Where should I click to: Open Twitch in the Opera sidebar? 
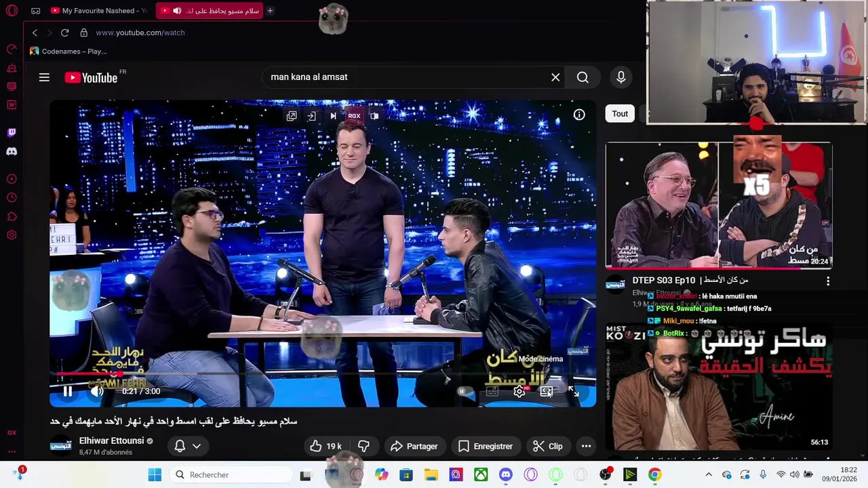12,133
